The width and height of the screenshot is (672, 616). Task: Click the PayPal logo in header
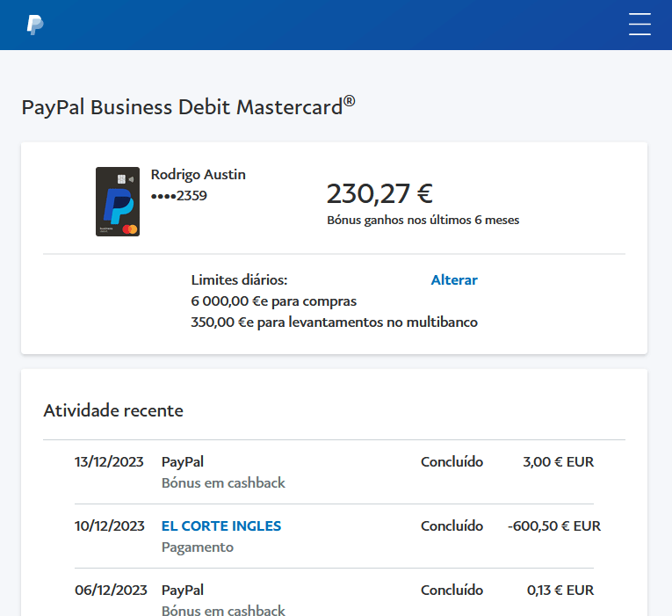click(x=35, y=25)
